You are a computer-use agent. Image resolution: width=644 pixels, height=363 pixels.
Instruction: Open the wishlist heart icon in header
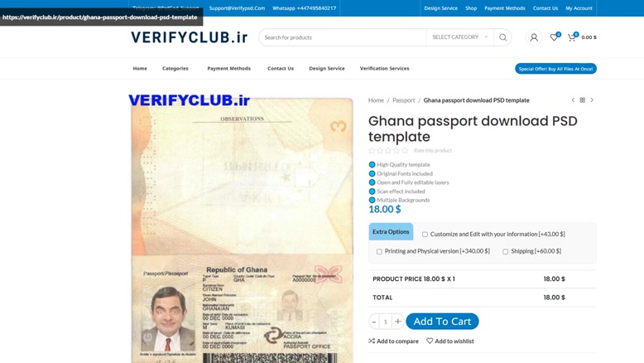(x=554, y=37)
